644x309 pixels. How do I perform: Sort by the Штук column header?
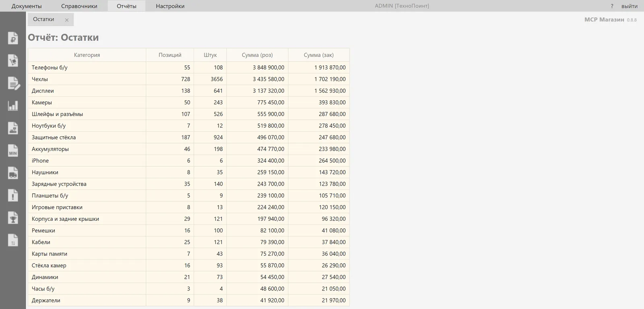210,55
